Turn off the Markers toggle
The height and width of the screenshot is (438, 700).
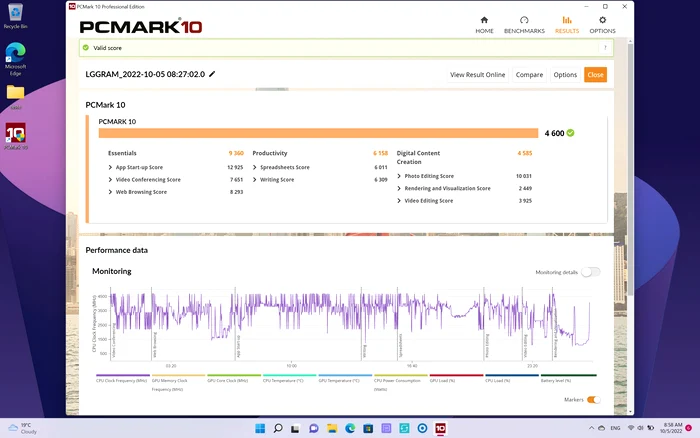[x=593, y=400]
